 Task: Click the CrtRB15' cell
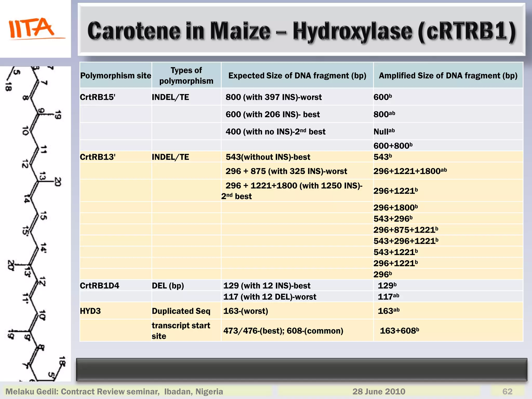pos(116,97)
